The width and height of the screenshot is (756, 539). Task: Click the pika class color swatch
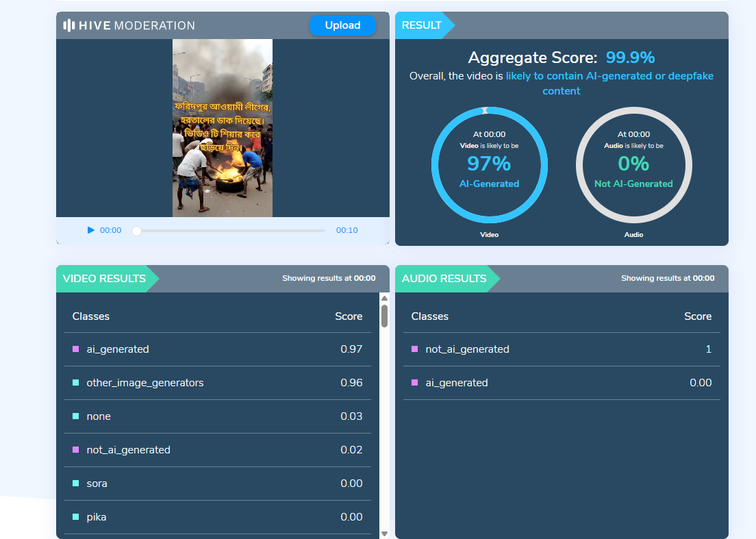pos(76,516)
